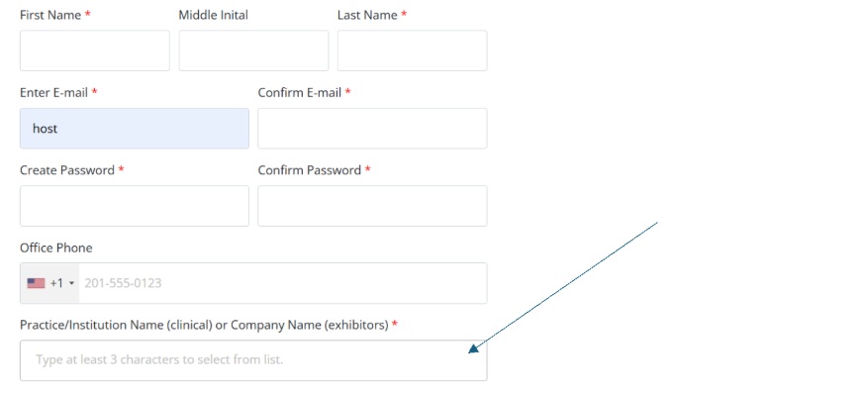Viewport: 868px width, 396px height.
Task: Open the country code dropdown arrow
Action: click(x=71, y=283)
